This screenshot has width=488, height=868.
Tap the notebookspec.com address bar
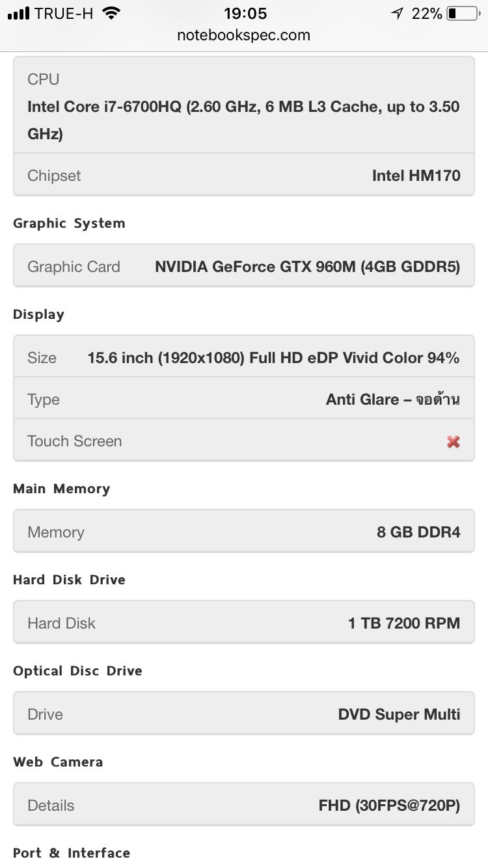(x=244, y=35)
